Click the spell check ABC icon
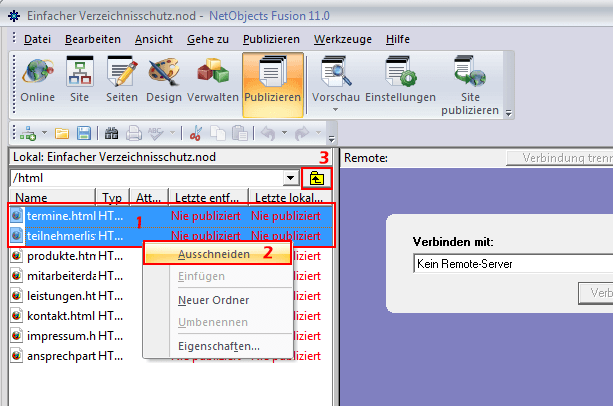This screenshot has width=613, height=406. click(155, 134)
